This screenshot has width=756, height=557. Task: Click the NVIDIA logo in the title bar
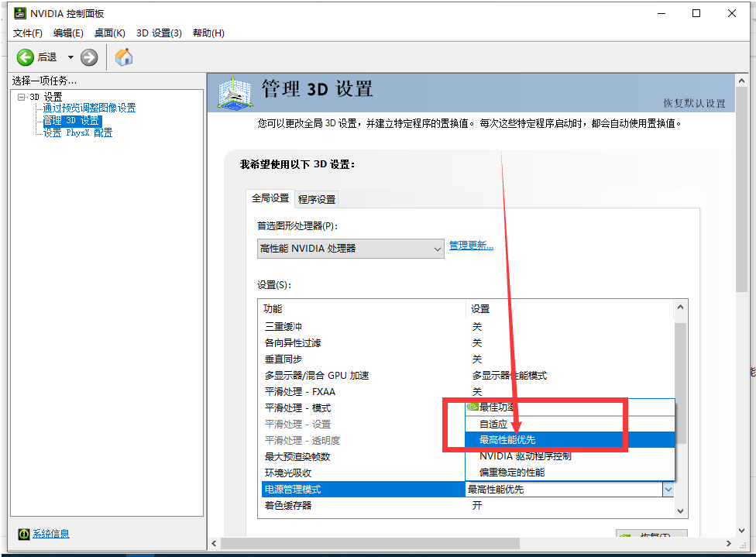[x=19, y=12]
